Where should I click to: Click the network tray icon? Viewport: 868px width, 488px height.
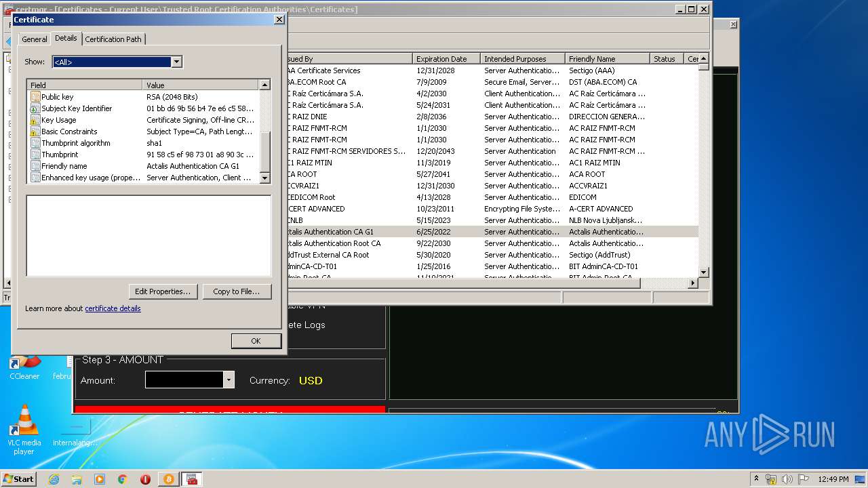(770, 479)
